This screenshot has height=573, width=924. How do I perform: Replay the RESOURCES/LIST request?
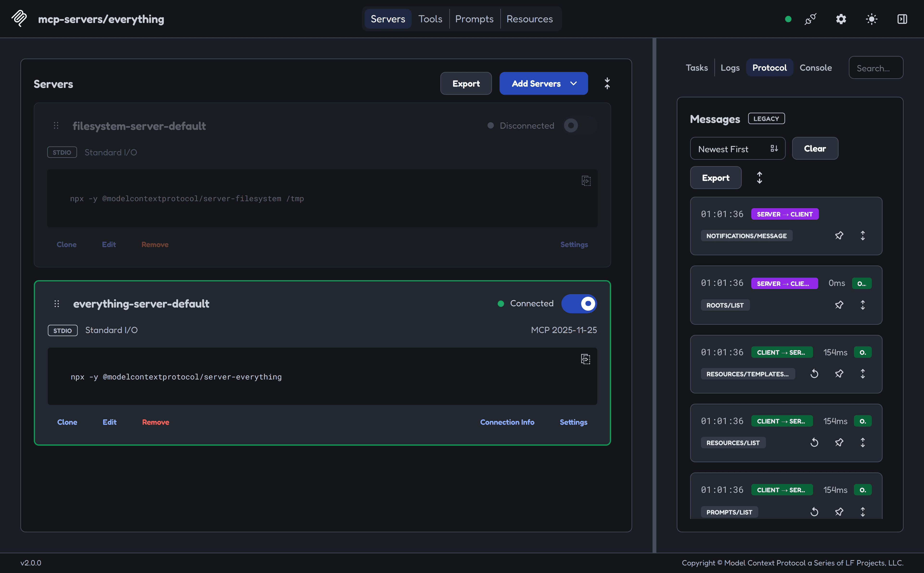point(814,443)
